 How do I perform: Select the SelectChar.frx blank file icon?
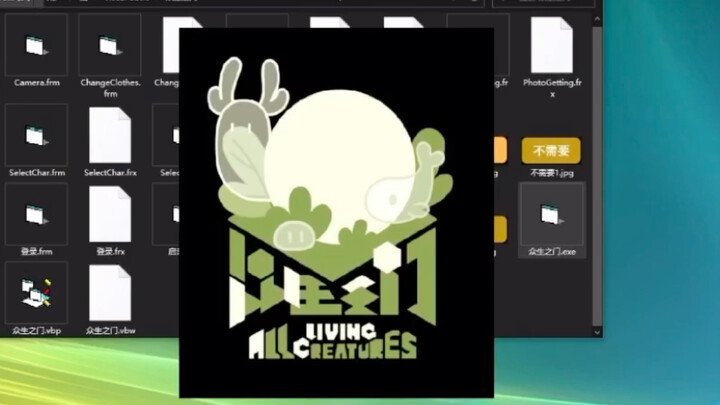point(110,135)
